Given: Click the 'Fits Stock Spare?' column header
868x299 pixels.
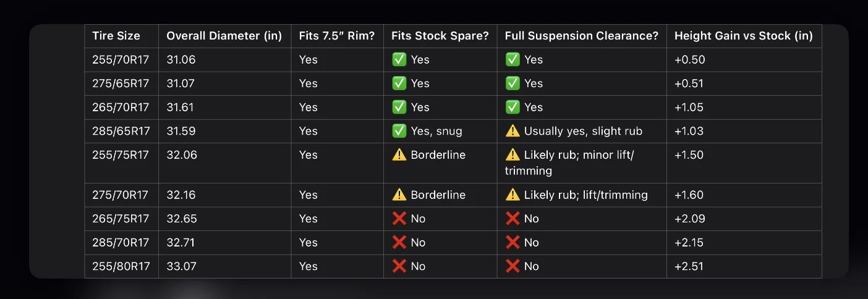Looking at the screenshot, I should click(440, 36).
